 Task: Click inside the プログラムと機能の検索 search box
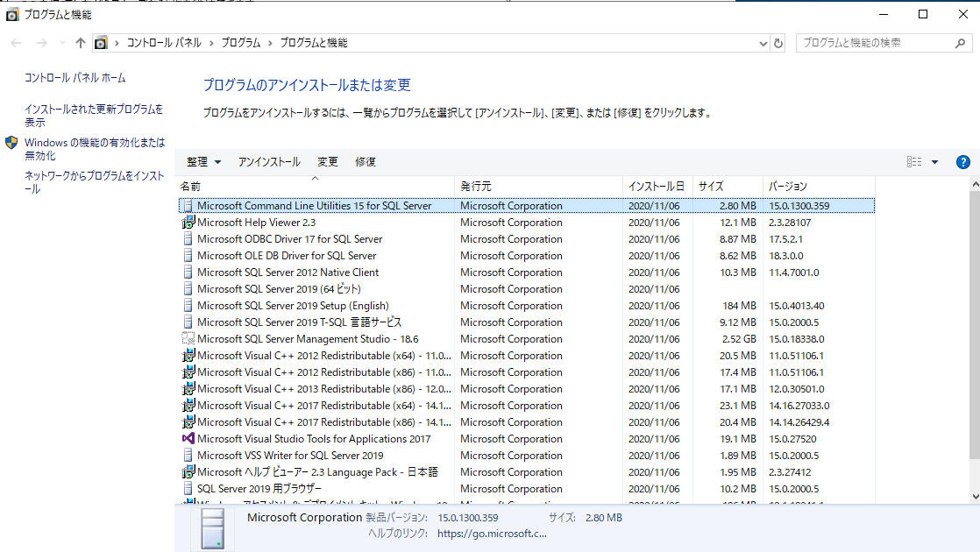point(877,42)
